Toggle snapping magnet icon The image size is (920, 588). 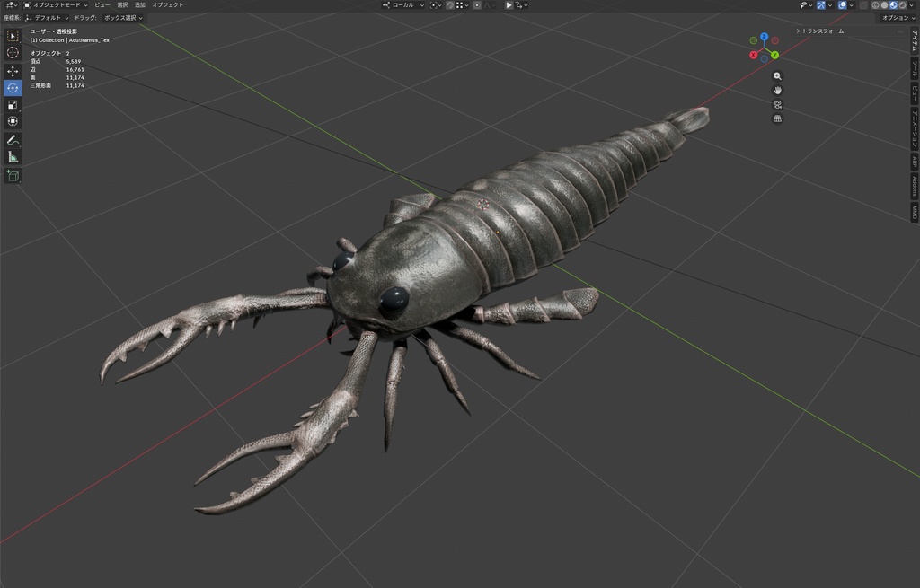tap(450, 5)
